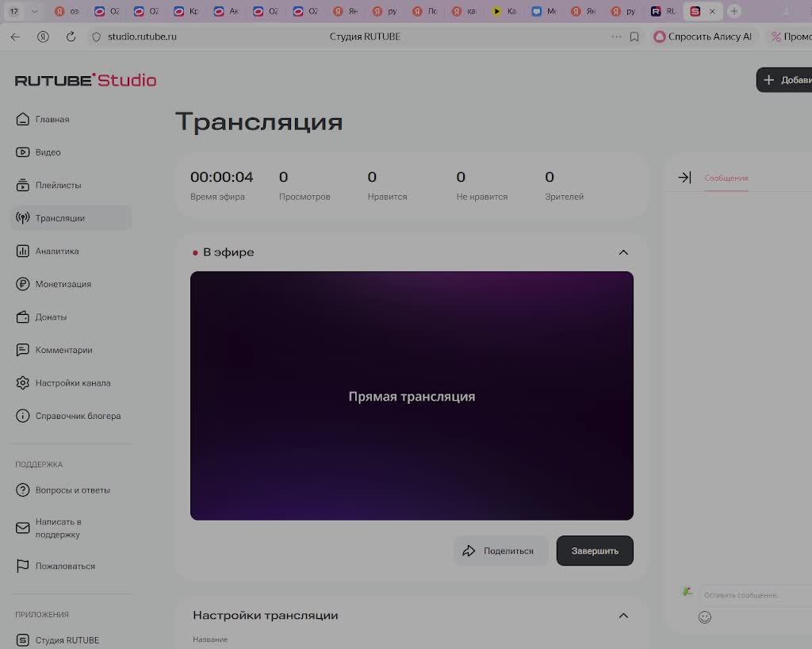Select Трансляции in the sidebar
The image size is (812, 649).
[71, 218]
